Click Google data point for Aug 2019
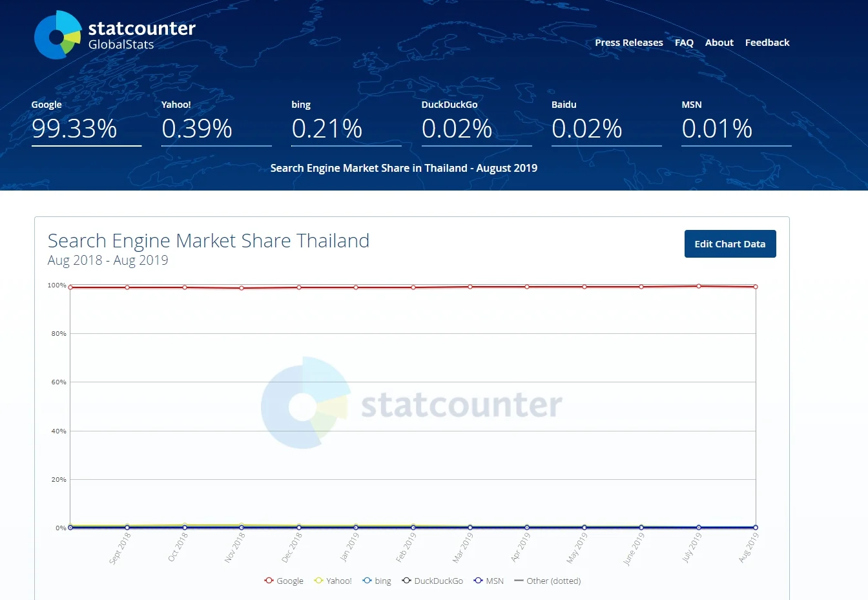 [x=756, y=287]
